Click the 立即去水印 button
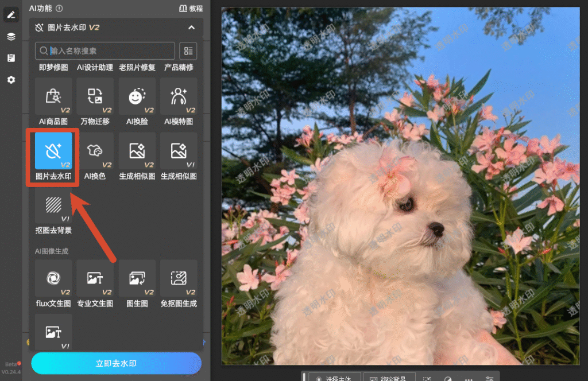The image size is (588, 381). (116, 363)
